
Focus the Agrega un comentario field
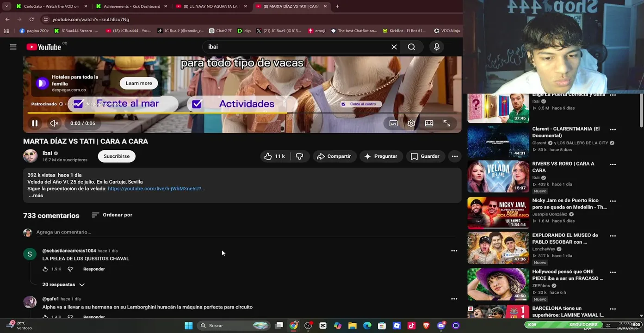pyautogui.click(x=245, y=232)
